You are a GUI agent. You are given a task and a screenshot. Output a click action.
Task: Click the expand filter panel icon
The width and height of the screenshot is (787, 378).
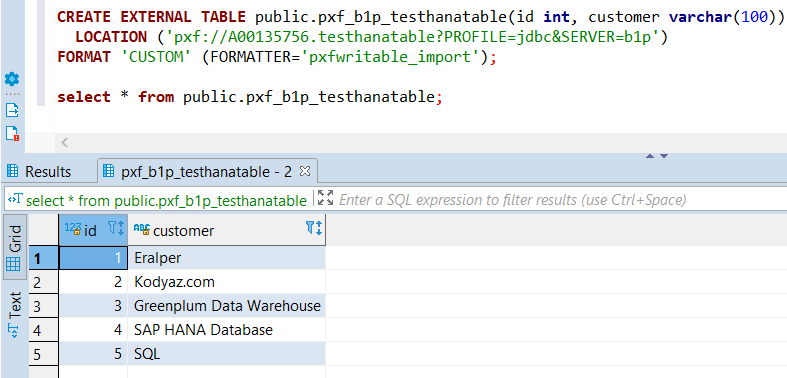click(x=325, y=198)
